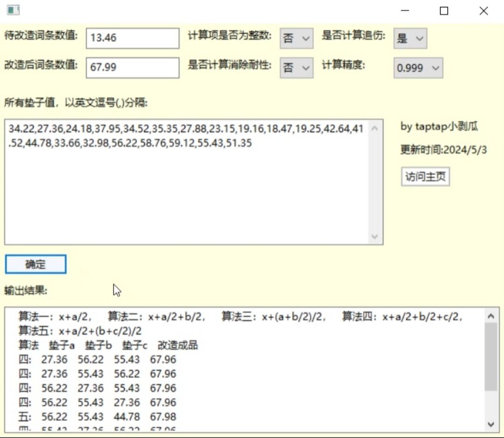This screenshot has width=504, height=438.
Task: Click the 待改造词条数值 input field
Action: [x=133, y=38]
